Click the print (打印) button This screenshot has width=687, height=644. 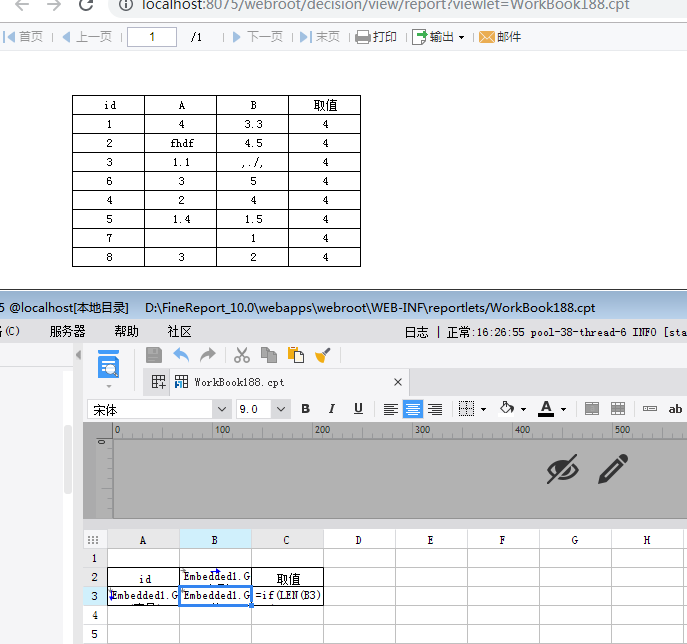[376, 37]
